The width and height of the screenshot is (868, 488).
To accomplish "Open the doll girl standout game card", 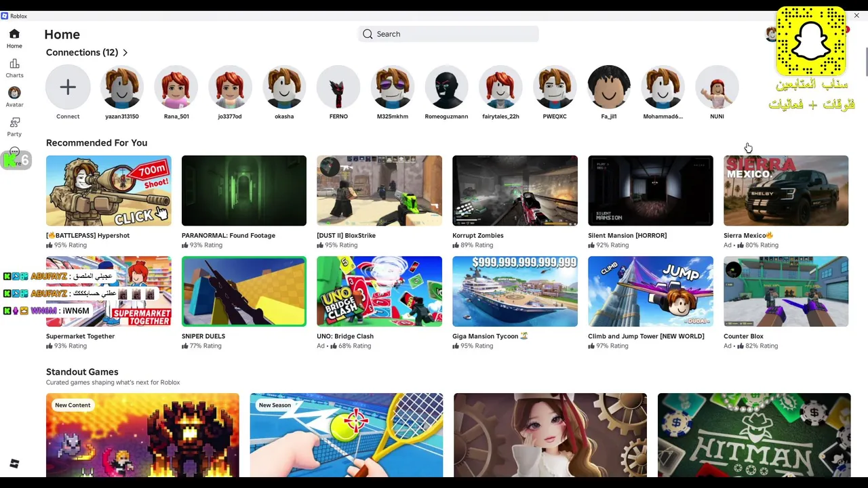I will point(550,435).
